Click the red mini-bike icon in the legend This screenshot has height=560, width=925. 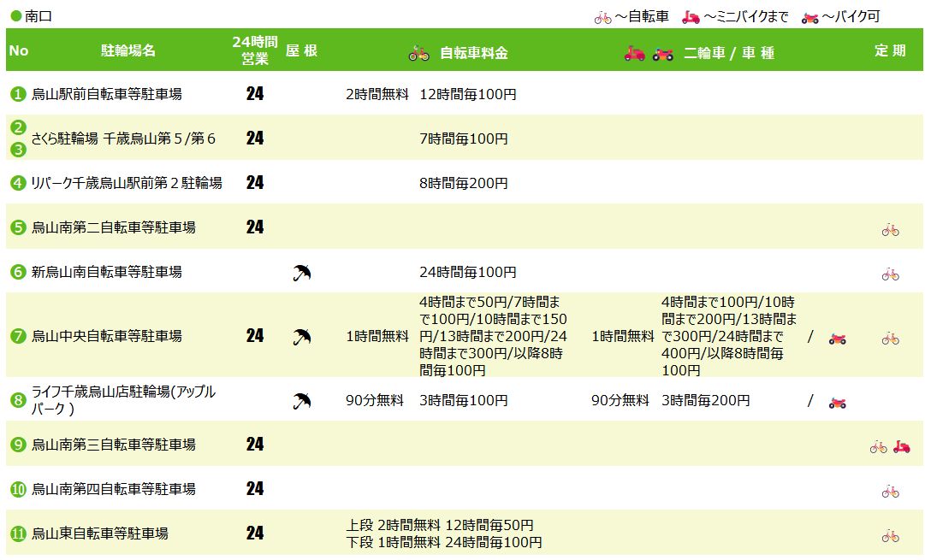click(691, 17)
